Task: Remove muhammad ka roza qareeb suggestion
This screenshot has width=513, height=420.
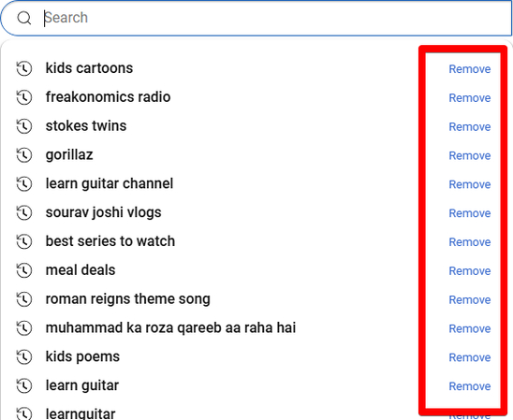Action: pyautogui.click(x=470, y=328)
